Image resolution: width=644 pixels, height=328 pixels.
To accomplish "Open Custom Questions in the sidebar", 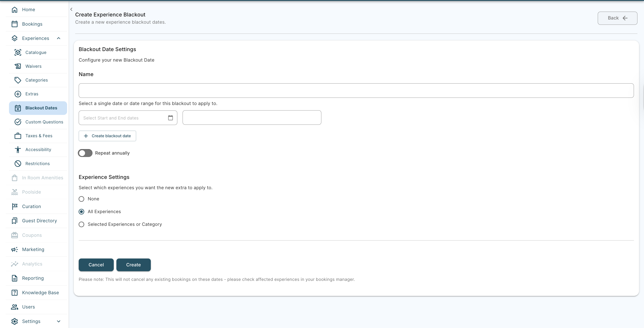I will [44, 122].
